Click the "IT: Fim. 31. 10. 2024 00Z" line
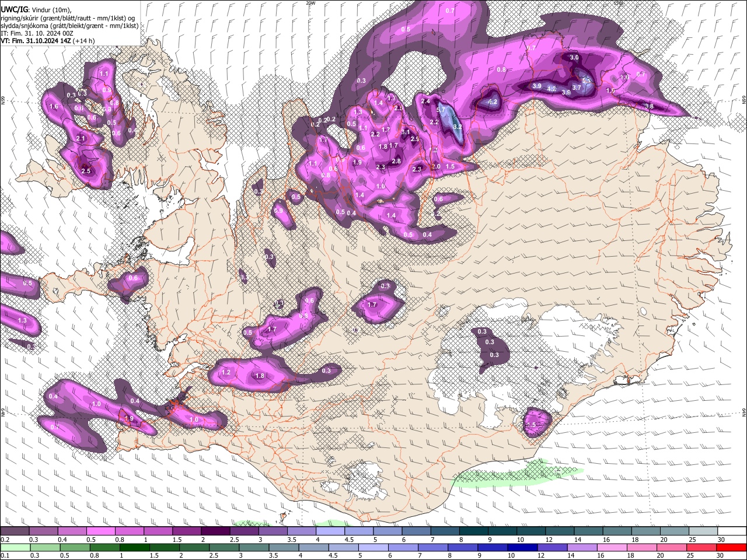Screen dimensions: 747x560 tap(37, 33)
